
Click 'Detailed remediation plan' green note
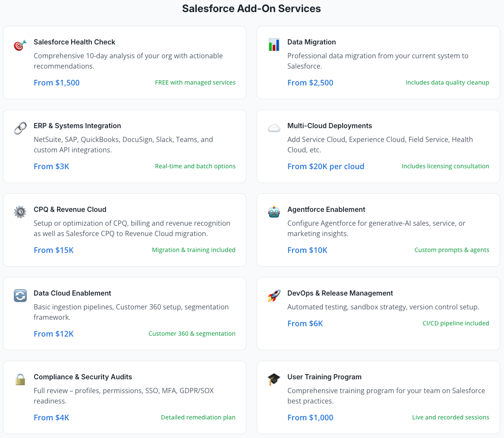coord(198,417)
